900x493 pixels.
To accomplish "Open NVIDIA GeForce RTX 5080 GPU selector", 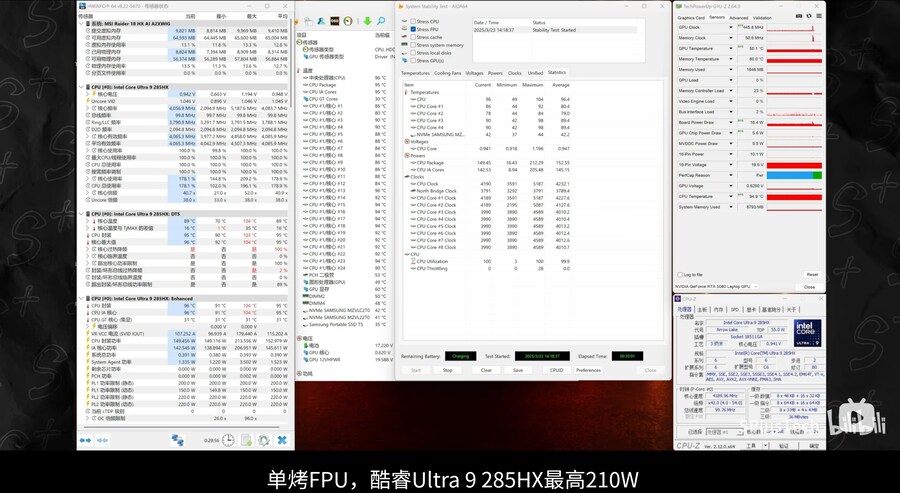I will click(x=716, y=286).
